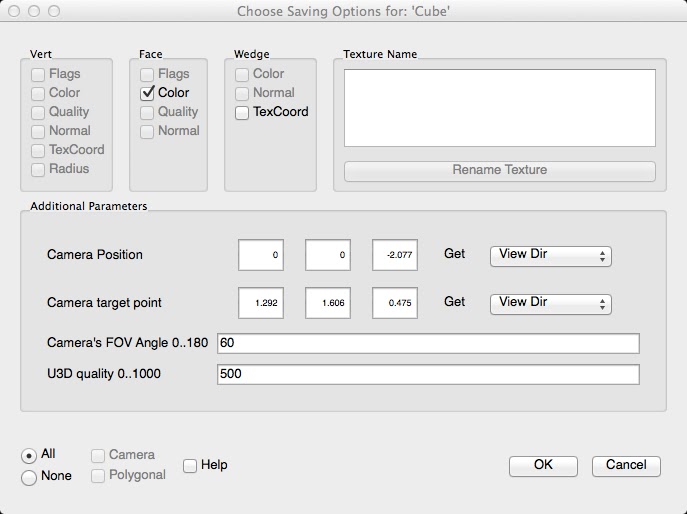
Task: Click Camera target point Y field 1.606
Action: point(327,303)
